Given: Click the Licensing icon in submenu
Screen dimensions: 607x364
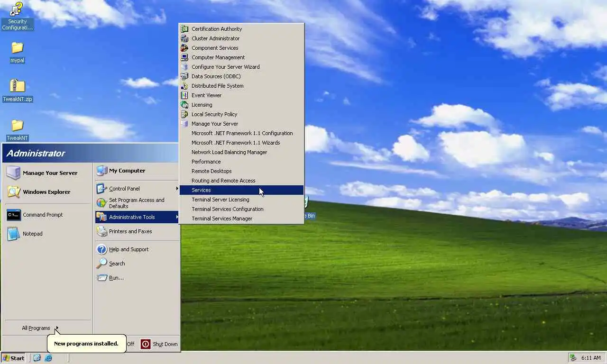Looking at the screenshot, I should (184, 105).
